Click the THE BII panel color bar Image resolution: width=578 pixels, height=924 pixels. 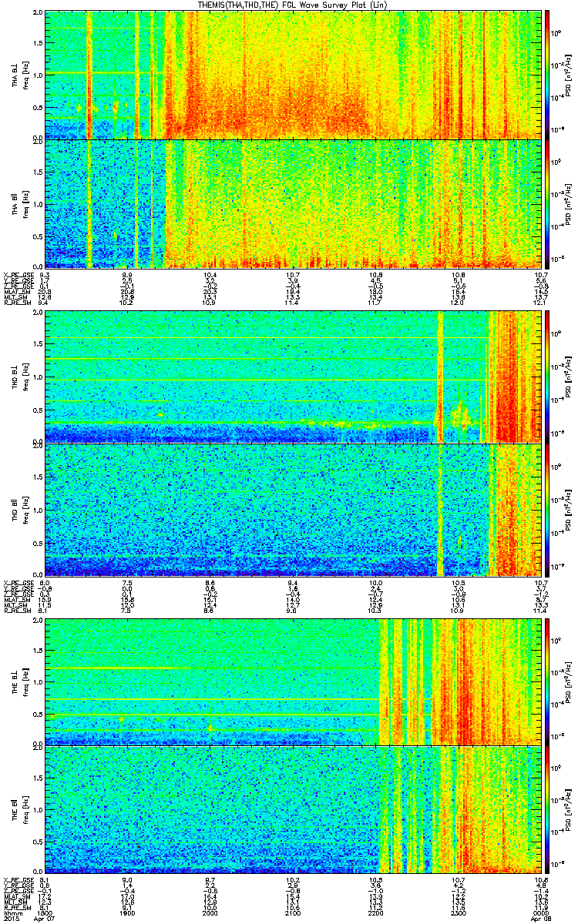[547, 809]
